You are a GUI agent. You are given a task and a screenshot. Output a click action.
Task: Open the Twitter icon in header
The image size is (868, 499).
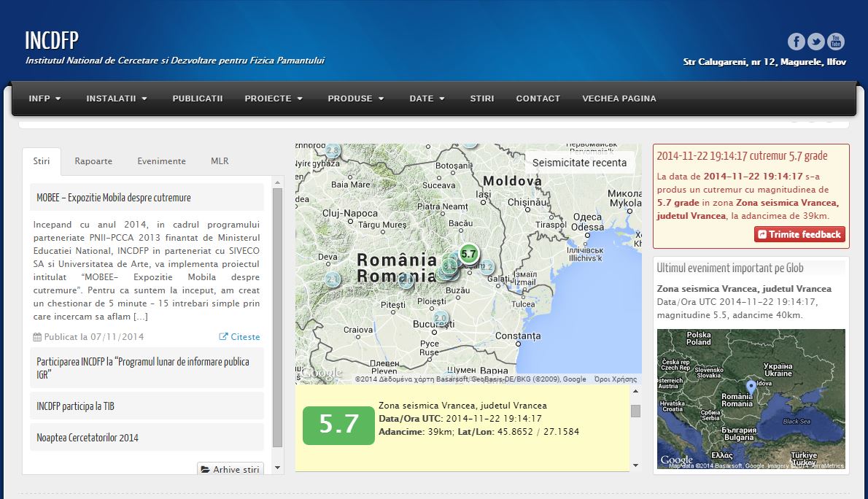point(816,42)
